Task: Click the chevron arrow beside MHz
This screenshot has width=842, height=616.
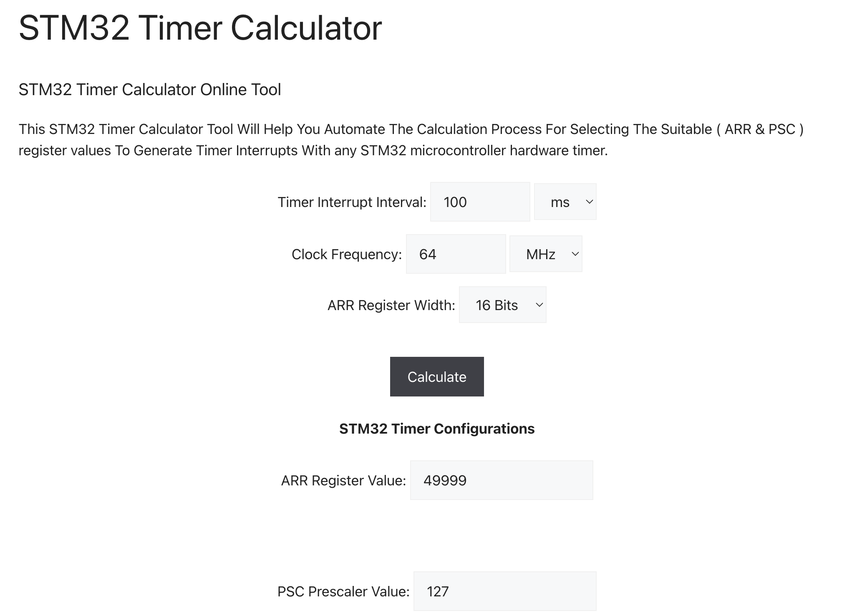Action: click(575, 254)
